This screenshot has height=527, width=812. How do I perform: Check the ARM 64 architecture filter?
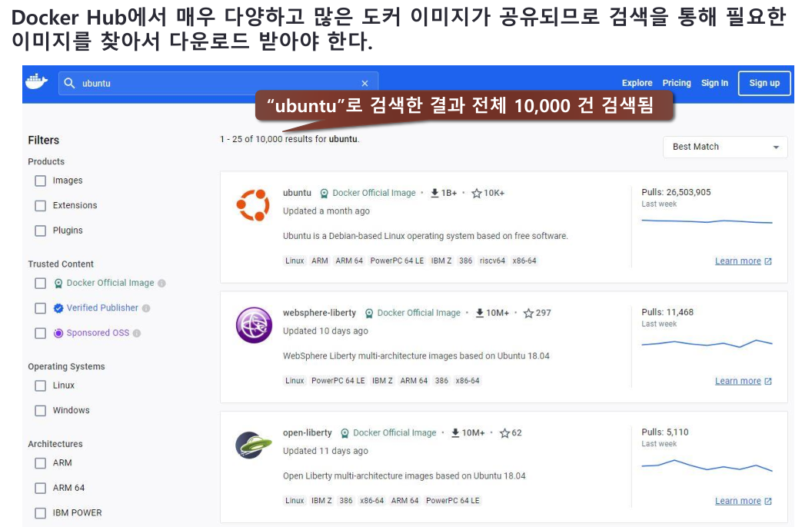coord(41,488)
